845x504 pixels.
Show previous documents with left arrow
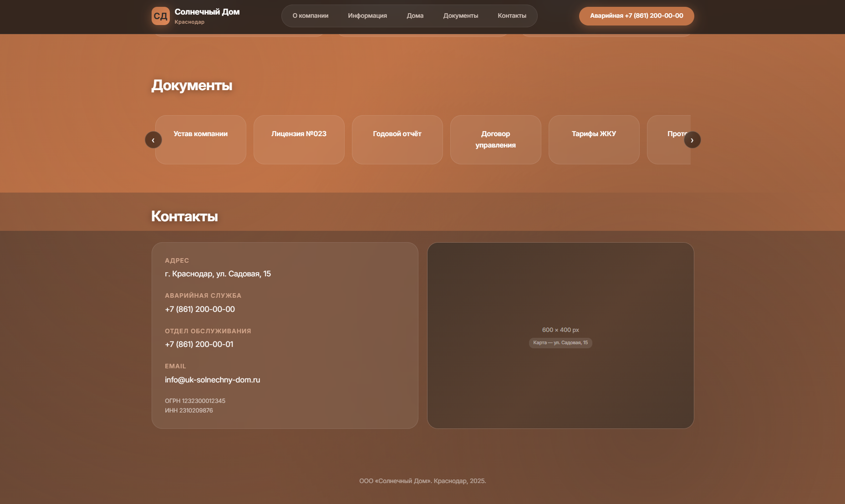click(x=153, y=140)
